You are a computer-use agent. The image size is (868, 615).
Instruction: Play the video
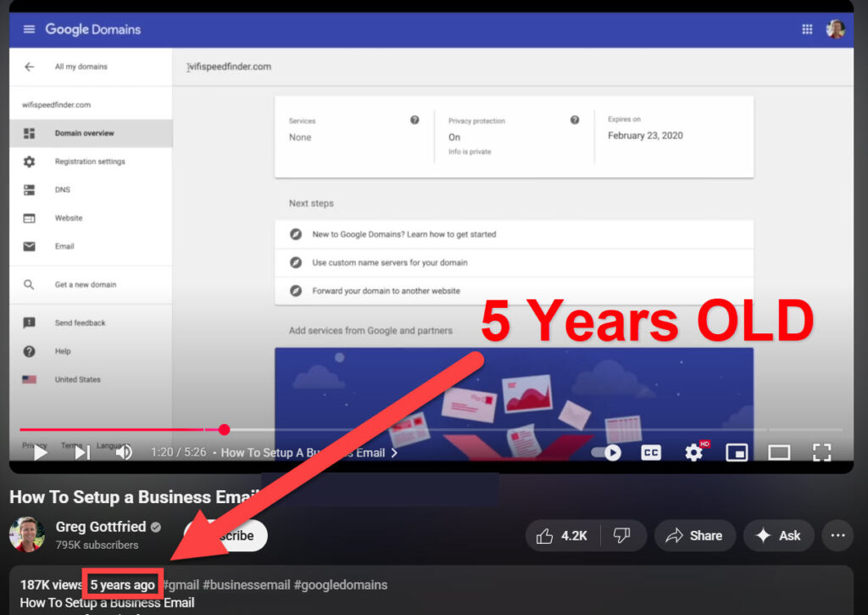click(40, 453)
